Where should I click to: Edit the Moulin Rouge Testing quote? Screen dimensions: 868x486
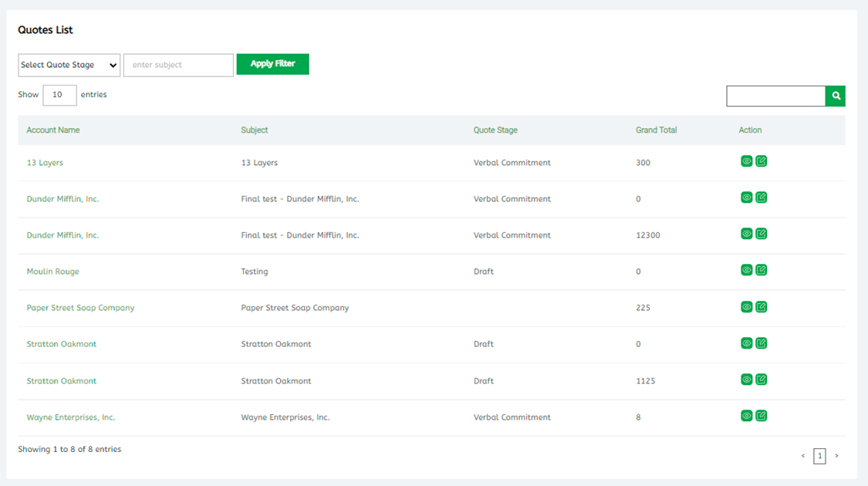coord(762,270)
